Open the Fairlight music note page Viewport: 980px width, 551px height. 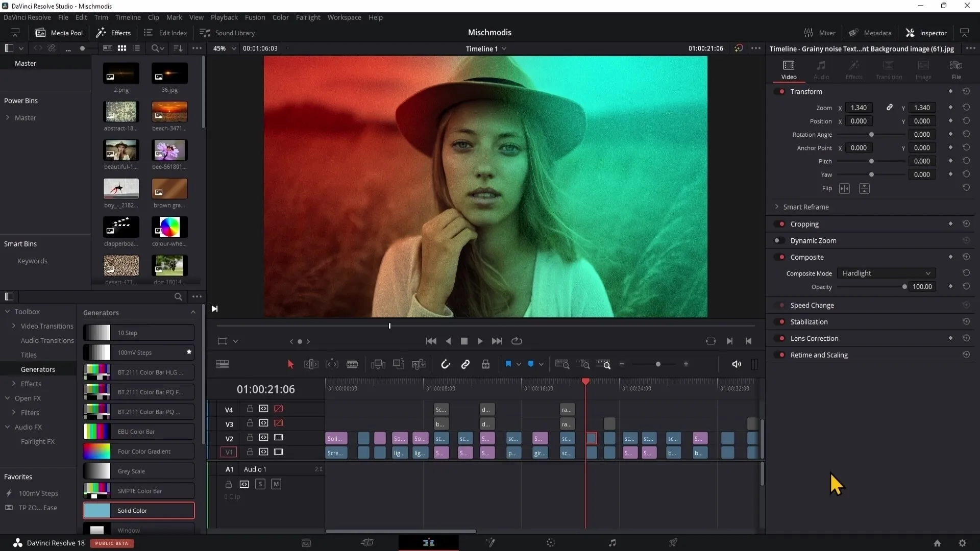pyautogui.click(x=612, y=543)
